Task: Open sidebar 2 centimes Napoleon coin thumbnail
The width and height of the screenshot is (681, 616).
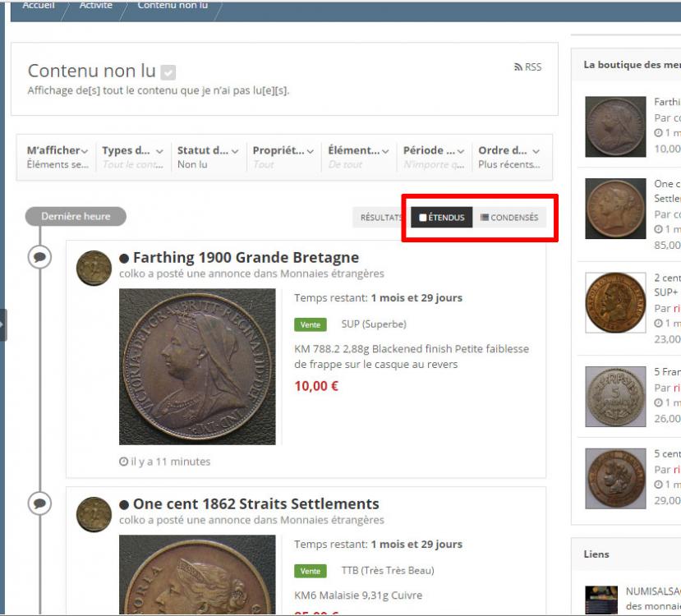Action: click(x=615, y=302)
